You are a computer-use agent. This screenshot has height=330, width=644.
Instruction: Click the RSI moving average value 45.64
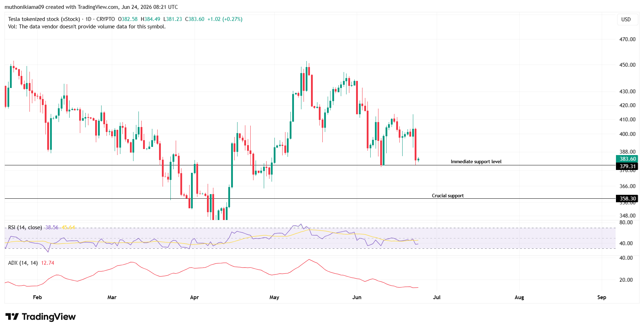click(x=68, y=227)
